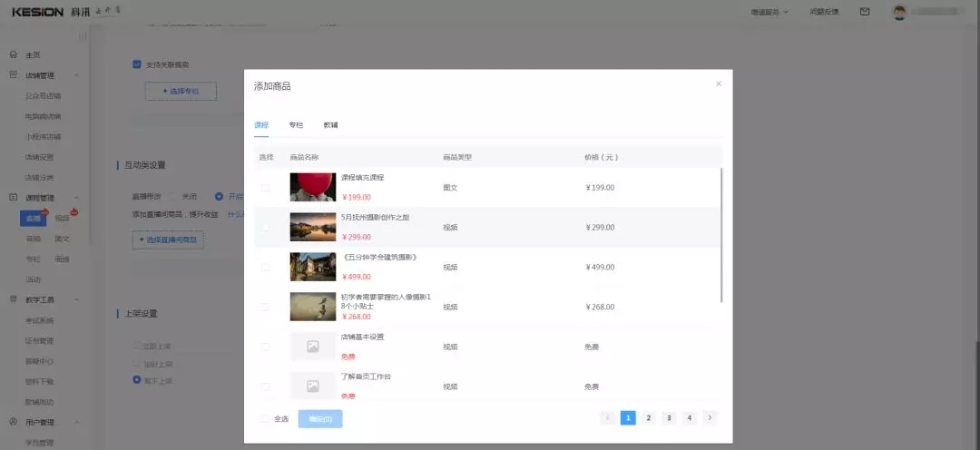Check the 全选 select-all checkbox
The height and width of the screenshot is (450, 980).
tap(265, 419)
